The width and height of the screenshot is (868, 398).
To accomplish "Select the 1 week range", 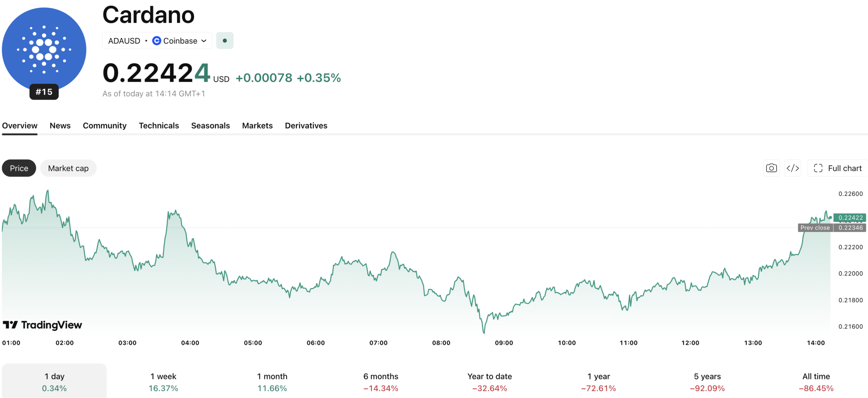I will pyautogui.click(x=163, y=382).
